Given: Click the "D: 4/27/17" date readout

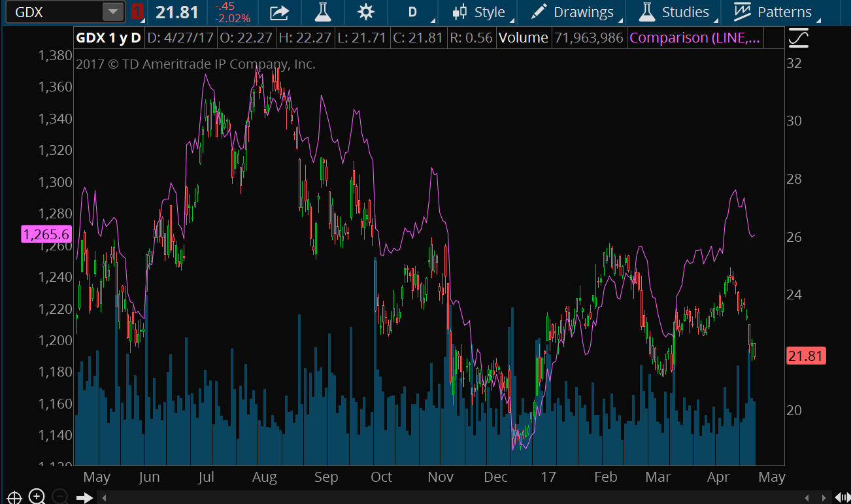Looking at the screenshot, I should (180, 38).
